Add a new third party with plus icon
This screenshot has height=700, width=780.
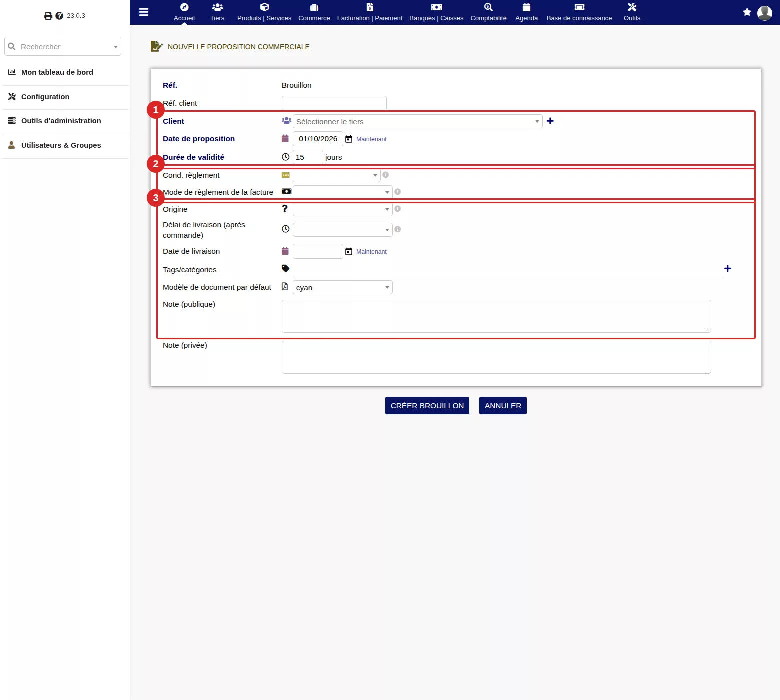550,121
